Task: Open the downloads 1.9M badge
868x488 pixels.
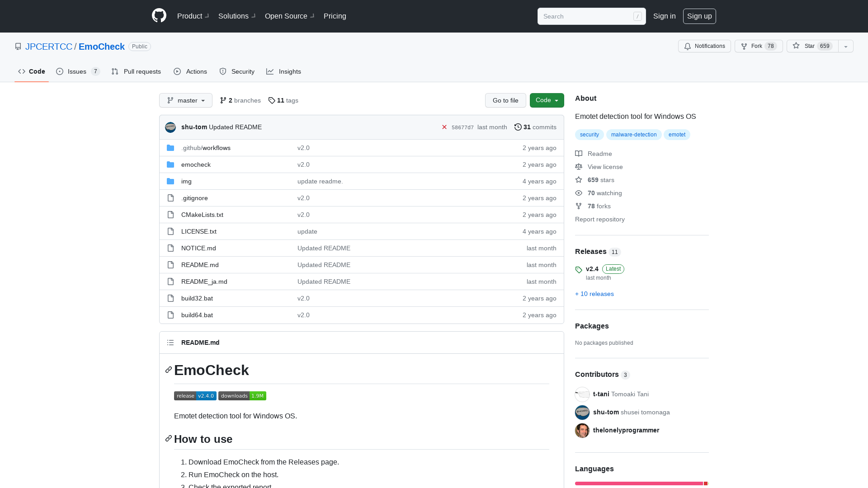Action: 242,396
